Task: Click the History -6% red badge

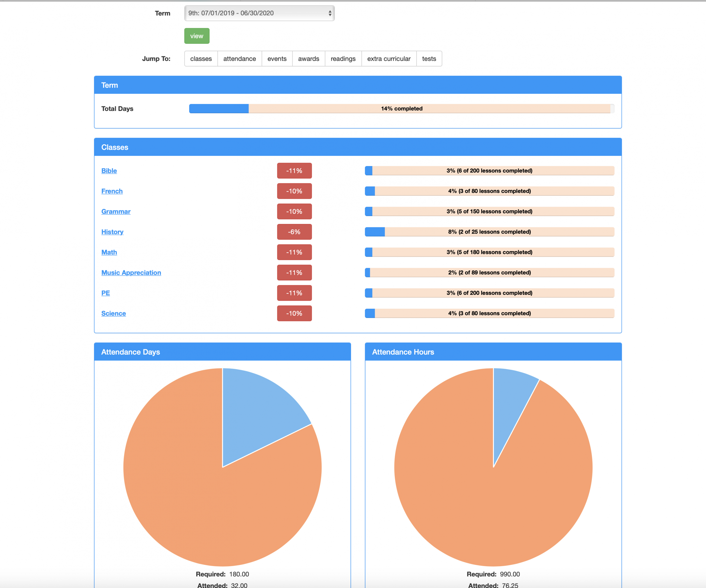Action: click(x=294, y=232)
